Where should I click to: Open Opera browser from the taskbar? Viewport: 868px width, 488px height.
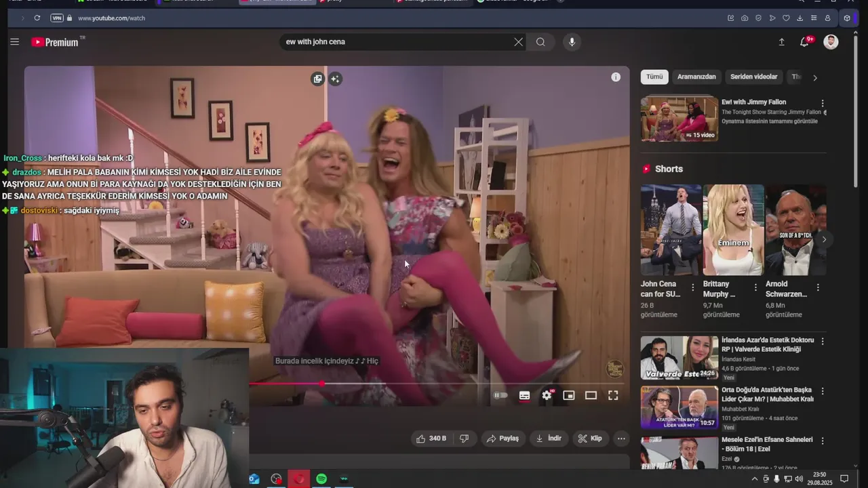pos(299,479)
